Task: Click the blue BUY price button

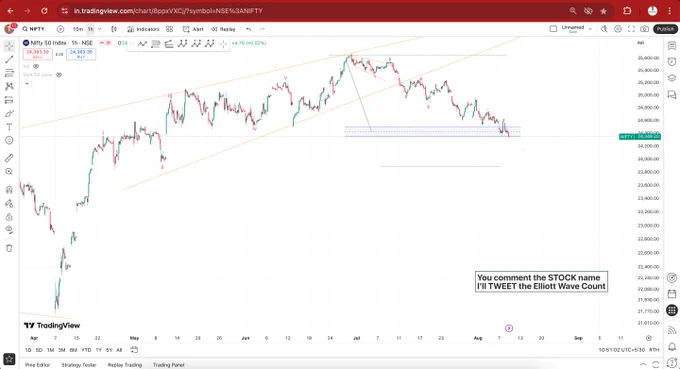Action: pyautogui.click(x=81, y=54)
